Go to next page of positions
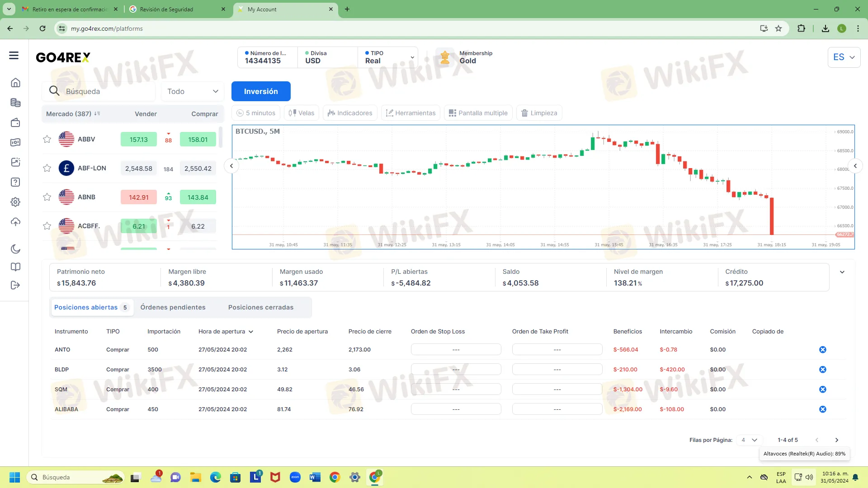Viewport: 868px width, 488px height. pos(837,440)
